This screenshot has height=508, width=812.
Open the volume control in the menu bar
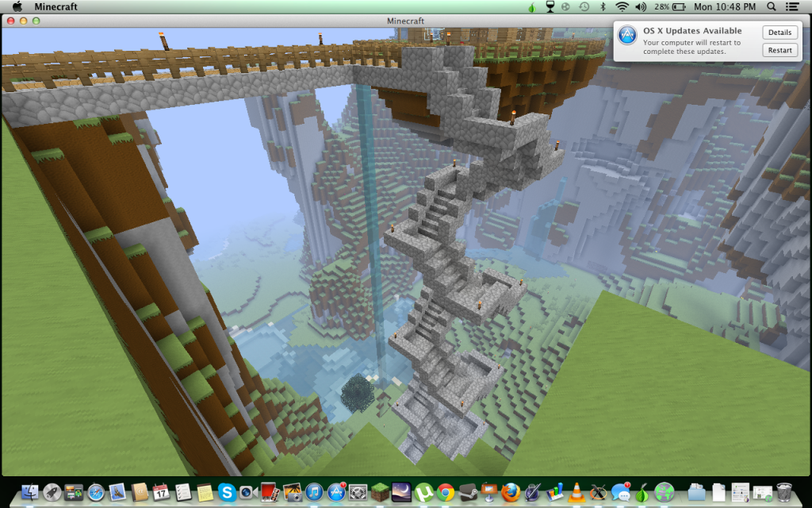[x=641, y=6]
